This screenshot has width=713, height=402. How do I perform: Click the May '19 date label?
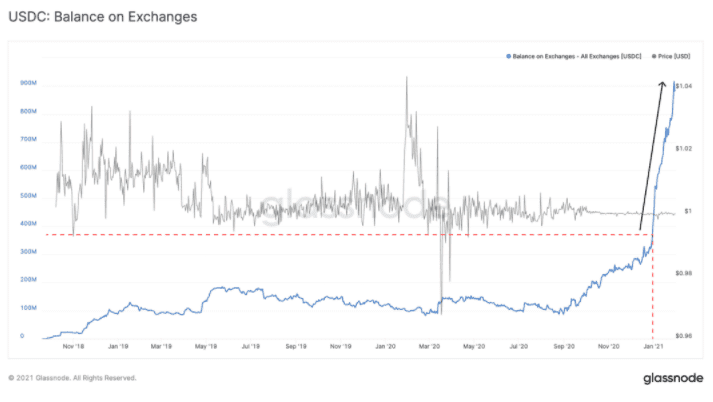click(x=206, y=347)
